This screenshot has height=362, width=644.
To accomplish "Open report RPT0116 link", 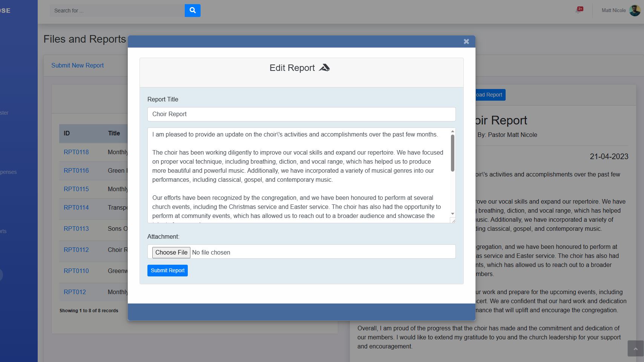I will [76, 170].
